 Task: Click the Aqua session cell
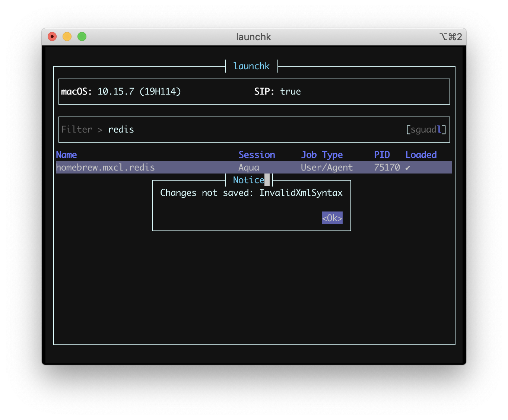point(249,168)
